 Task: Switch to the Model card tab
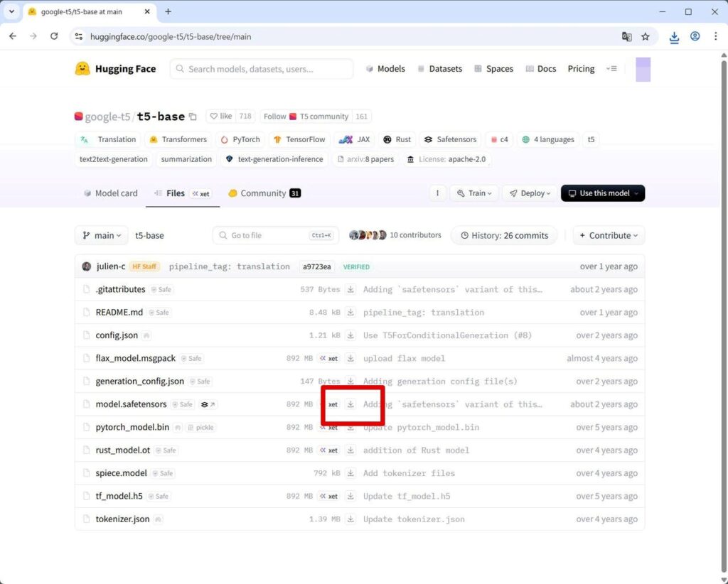(x=110, y=193)
